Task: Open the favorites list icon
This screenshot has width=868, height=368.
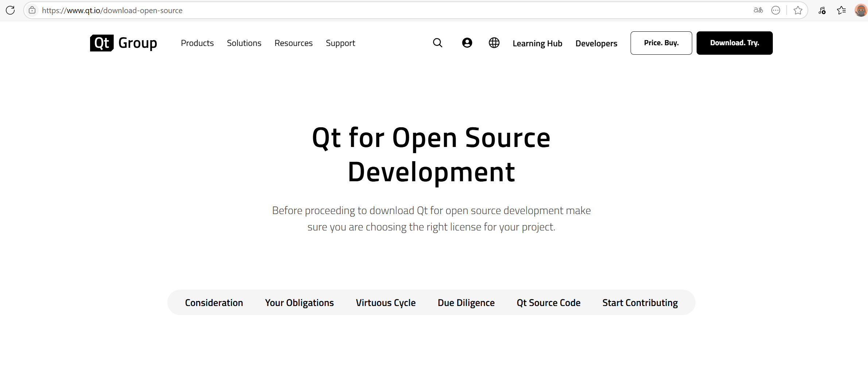Action: click(841, 10)
